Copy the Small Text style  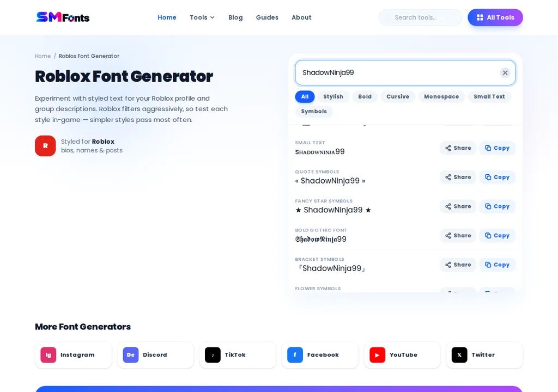497,148
